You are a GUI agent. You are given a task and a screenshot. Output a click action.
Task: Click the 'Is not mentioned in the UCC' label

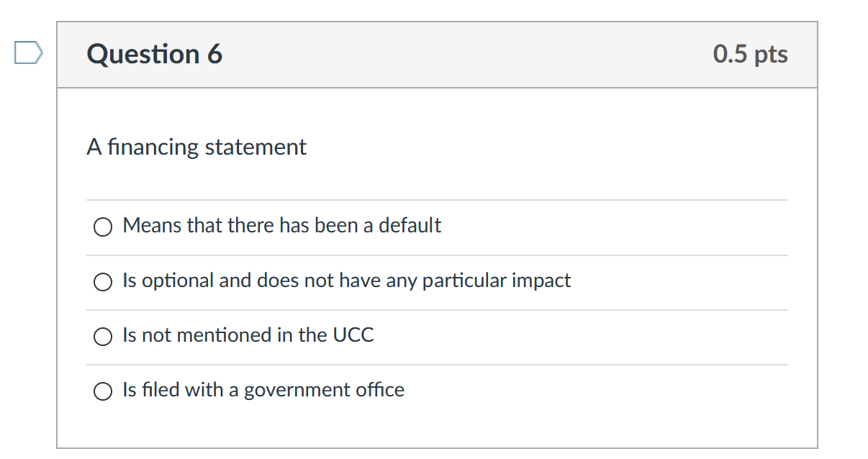point(248,335)
